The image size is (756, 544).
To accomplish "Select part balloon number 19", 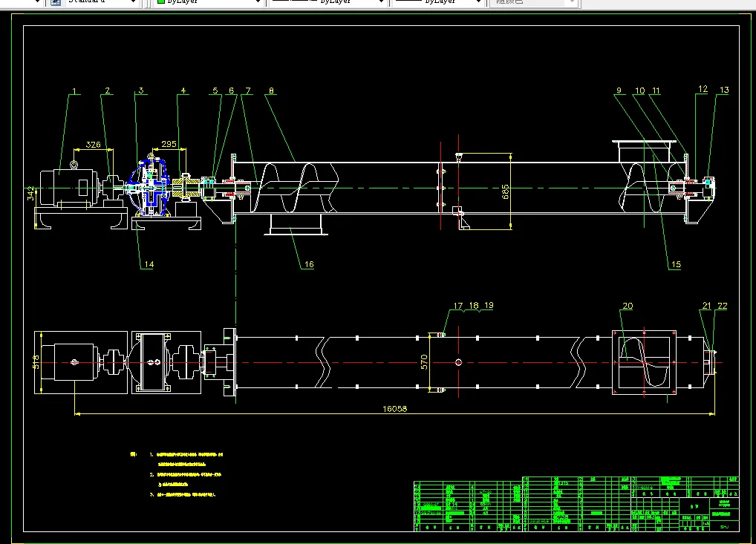I will click(489, 306).
